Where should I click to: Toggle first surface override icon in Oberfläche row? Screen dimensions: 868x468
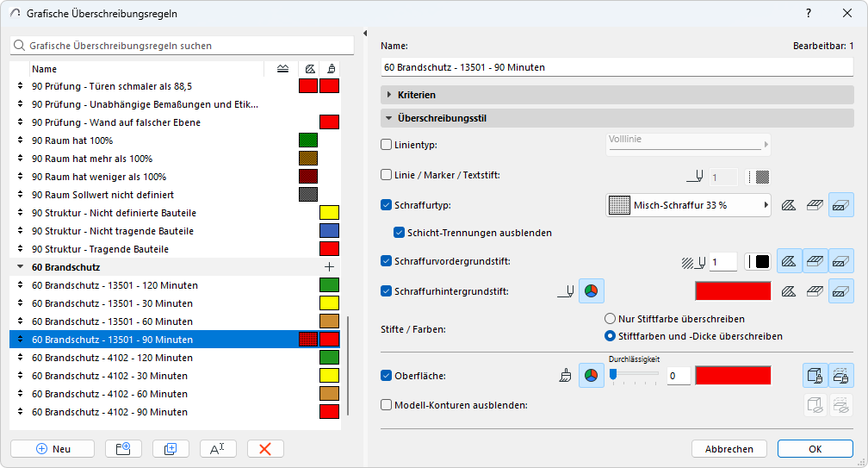coord(815,376)
